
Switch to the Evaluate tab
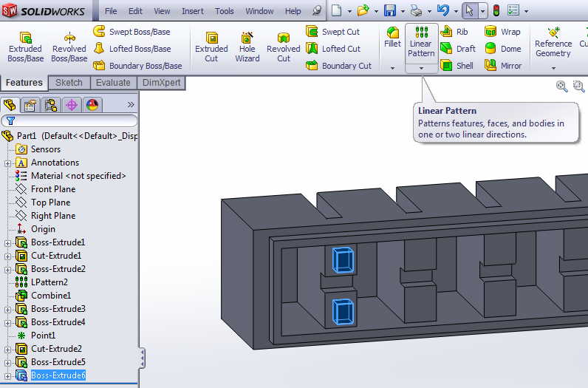point(113,83)
